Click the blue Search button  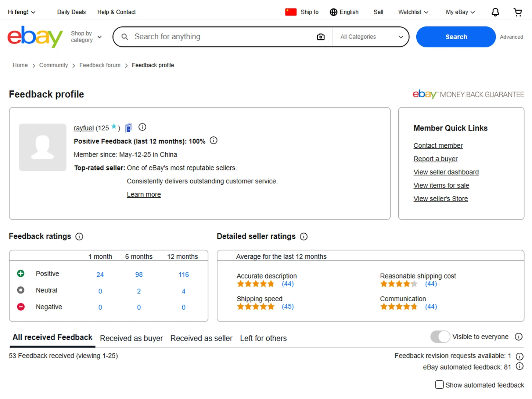click(456, 37)
